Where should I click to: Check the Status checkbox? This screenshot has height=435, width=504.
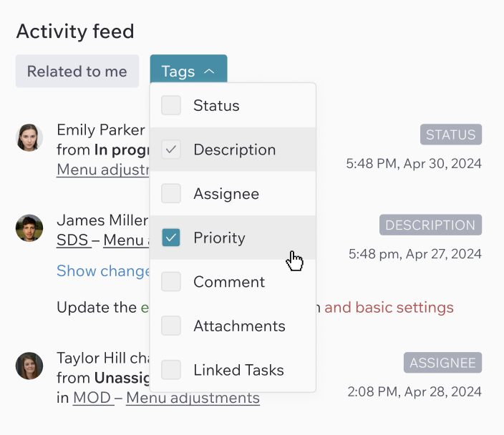click(171, 105)
